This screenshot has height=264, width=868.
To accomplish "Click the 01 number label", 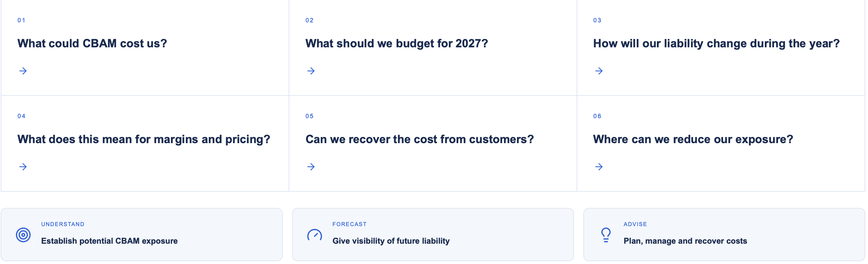I will [22, 20].
